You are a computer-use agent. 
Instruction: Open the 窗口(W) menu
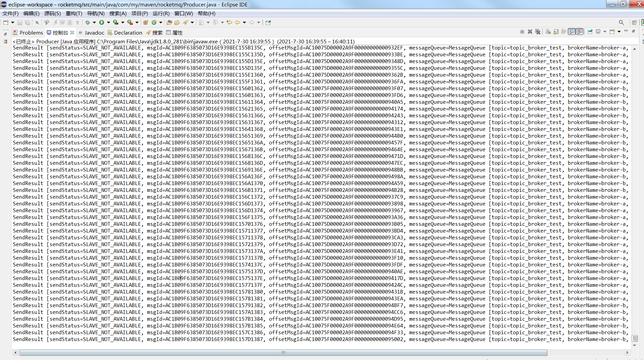[184, 14]
